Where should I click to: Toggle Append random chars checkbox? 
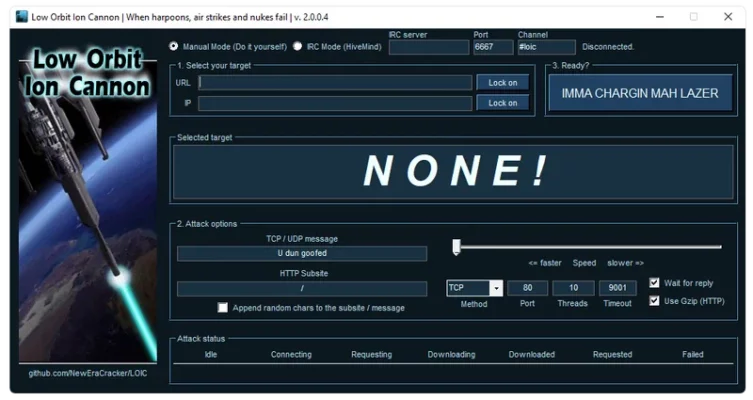click(x=222, y=307)
